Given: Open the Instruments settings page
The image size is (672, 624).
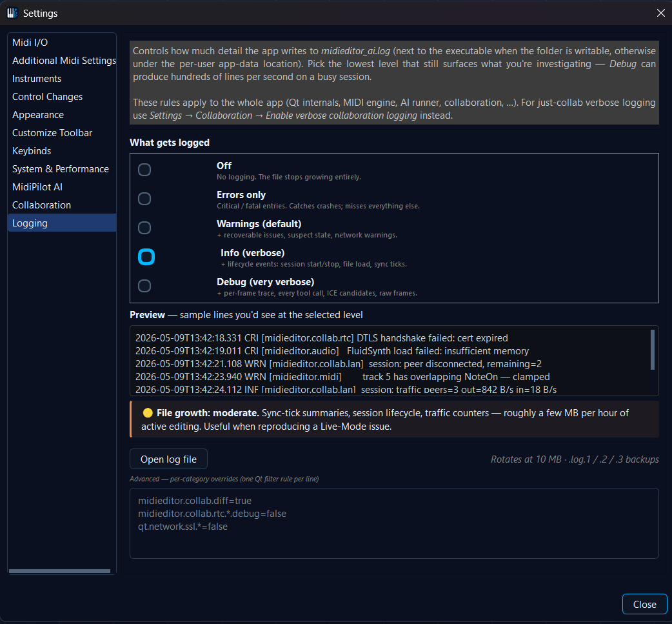Looking at the screenshot, I should tap(62, 79).
